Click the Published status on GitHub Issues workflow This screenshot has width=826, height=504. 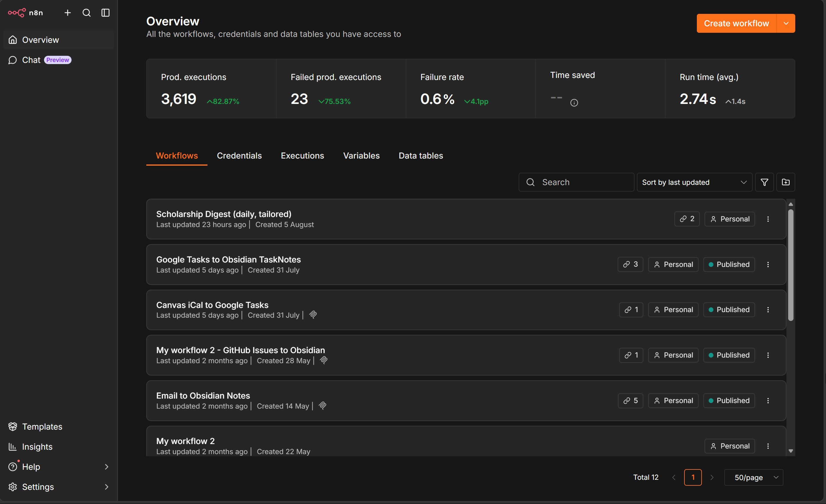coord(729,355)
